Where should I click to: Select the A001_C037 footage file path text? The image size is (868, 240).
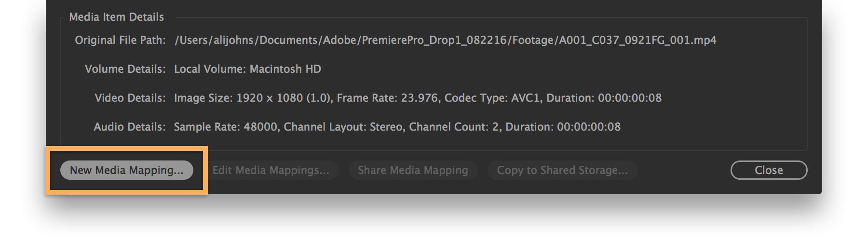pyautogui.click(x=445, y=40)
